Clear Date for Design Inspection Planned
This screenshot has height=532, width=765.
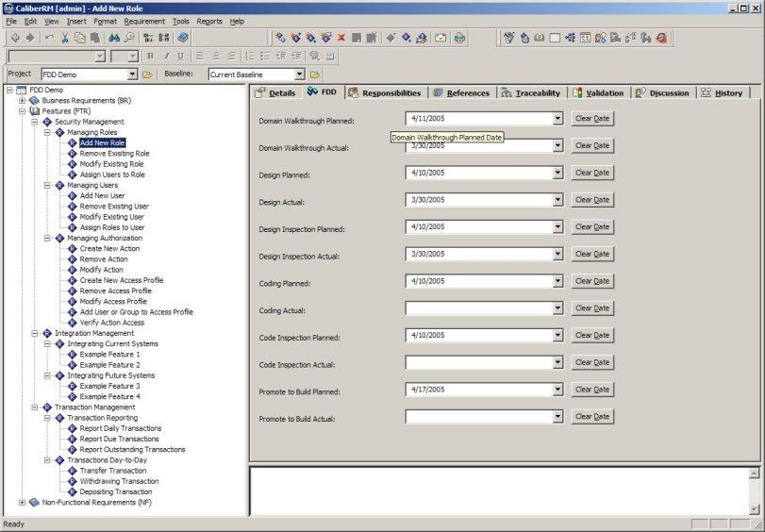click(x=592, y=227)
